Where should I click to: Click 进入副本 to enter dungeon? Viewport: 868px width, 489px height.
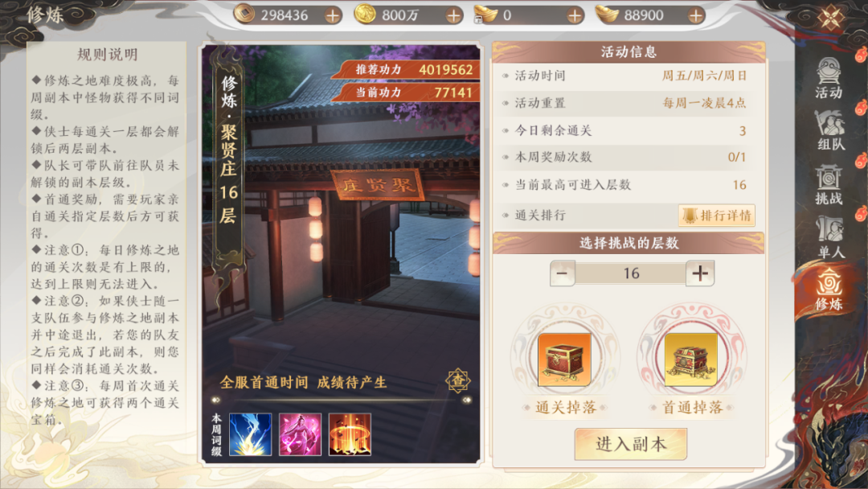[x=631, y=444]
